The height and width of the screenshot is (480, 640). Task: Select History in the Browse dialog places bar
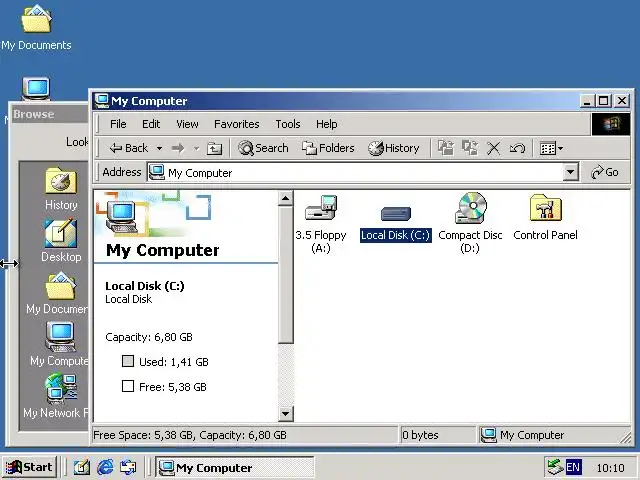61,189
